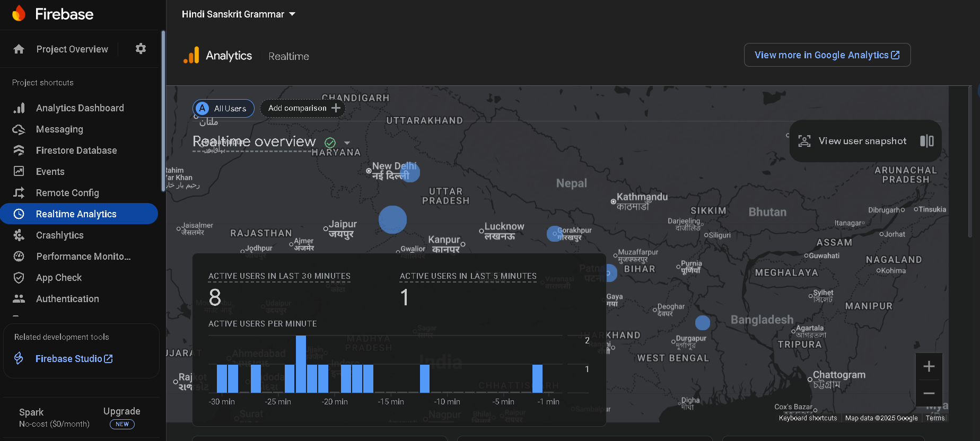This screenshot has width=980, height=441.
Task: Click the Active users last 5 minutes label
Action: [x=468, y=276]
